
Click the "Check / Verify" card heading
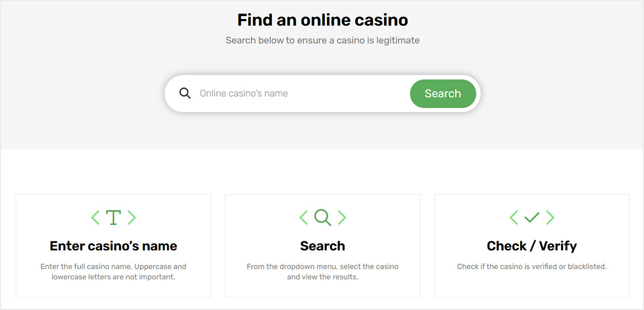(x=532, y=246)
